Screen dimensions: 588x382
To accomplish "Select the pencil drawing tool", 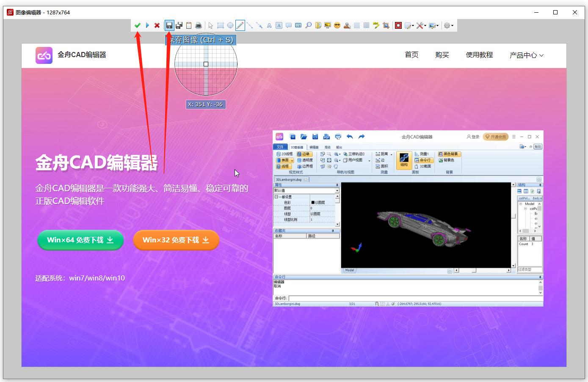I will pos(240,25).
